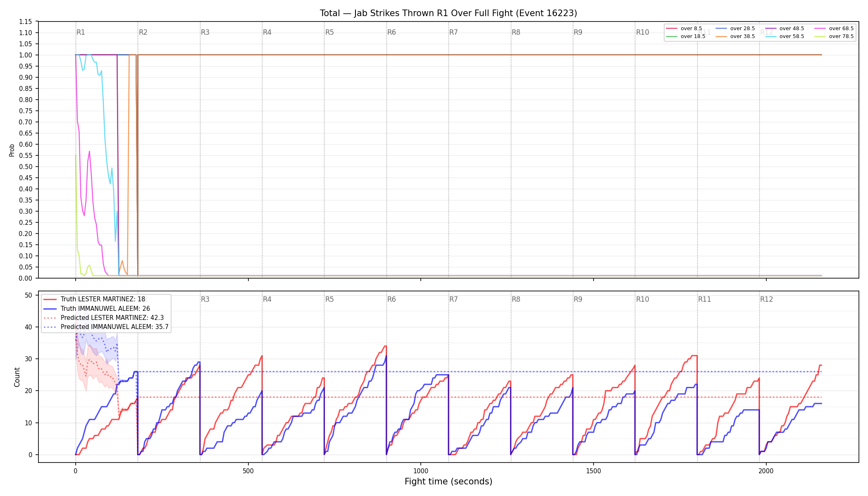The image size is (868, 496).
Task: Click the 1.15 tick on the Prob axis
Action: (26, 21)
